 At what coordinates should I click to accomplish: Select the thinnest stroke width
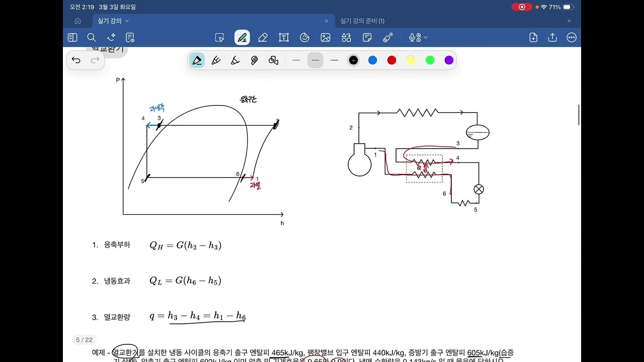[296, 60]
